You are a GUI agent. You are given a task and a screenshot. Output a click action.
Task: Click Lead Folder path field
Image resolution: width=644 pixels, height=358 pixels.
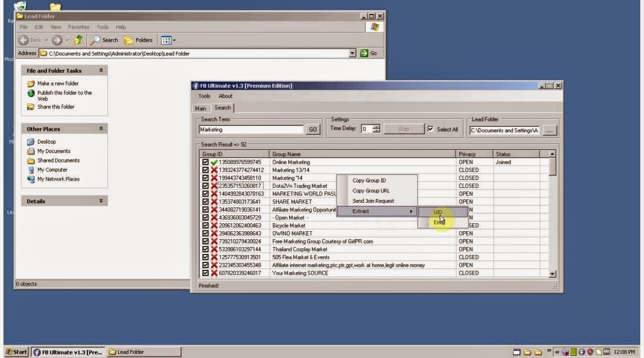[504, 130]
